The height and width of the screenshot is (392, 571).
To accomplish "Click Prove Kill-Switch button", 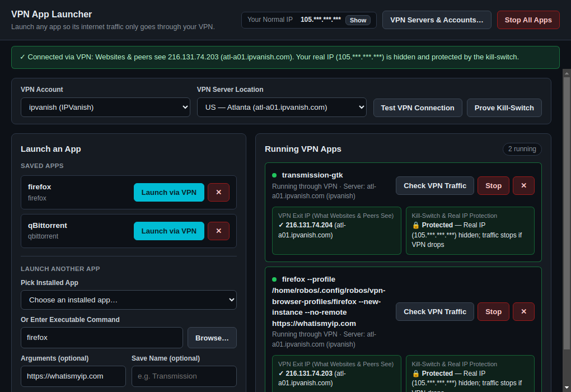I will point(504,108).
